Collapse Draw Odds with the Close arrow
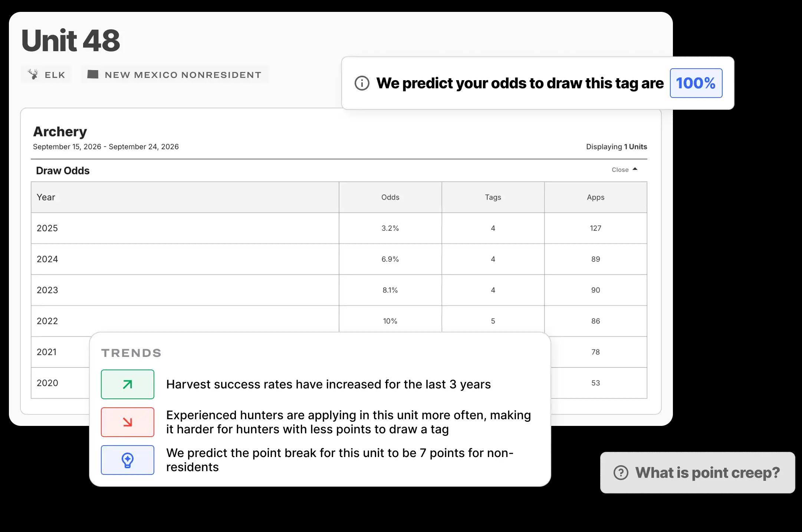 [635, 169]
